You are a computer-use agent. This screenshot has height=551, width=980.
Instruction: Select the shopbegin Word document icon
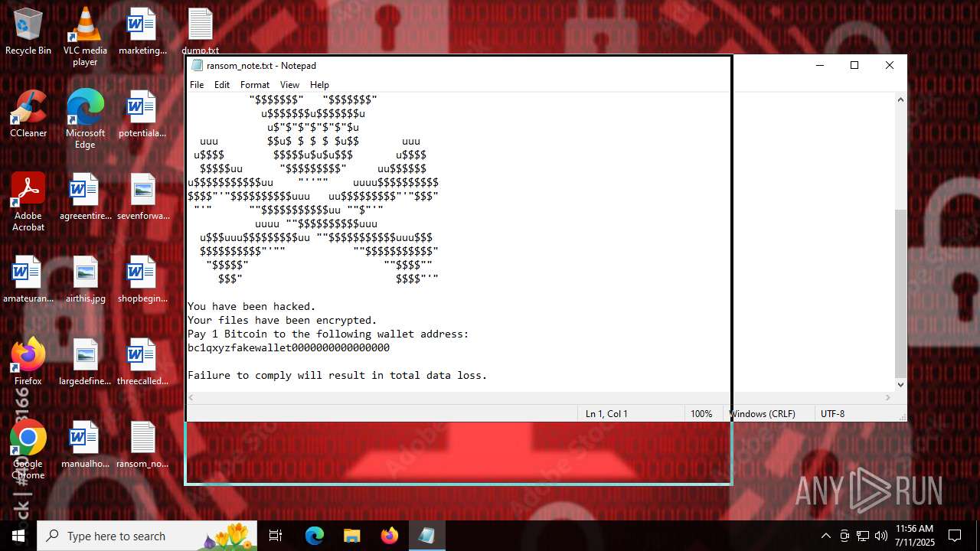coord(142,279)
